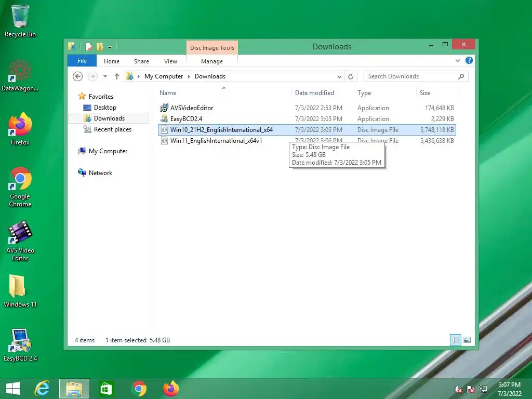The height and width of the screenshot is (399, 532).
Task: Open Windows Store from taskbar
Action: 106,389
